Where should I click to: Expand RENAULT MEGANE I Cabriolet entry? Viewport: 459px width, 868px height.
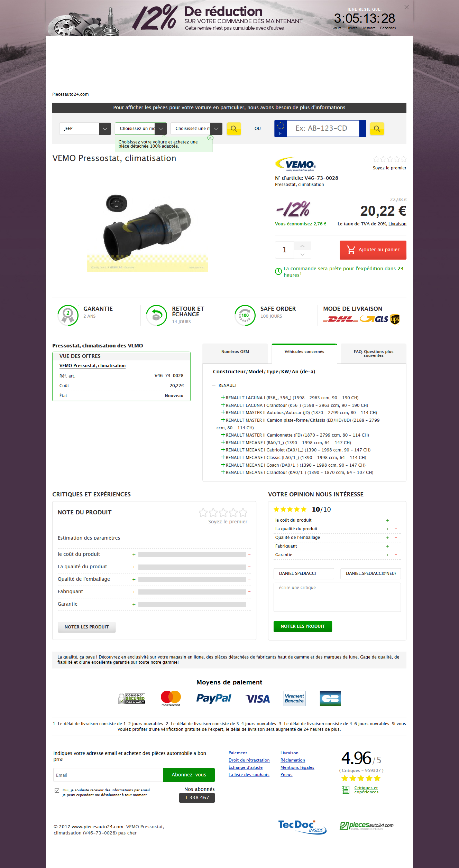[x=223, y=450]
